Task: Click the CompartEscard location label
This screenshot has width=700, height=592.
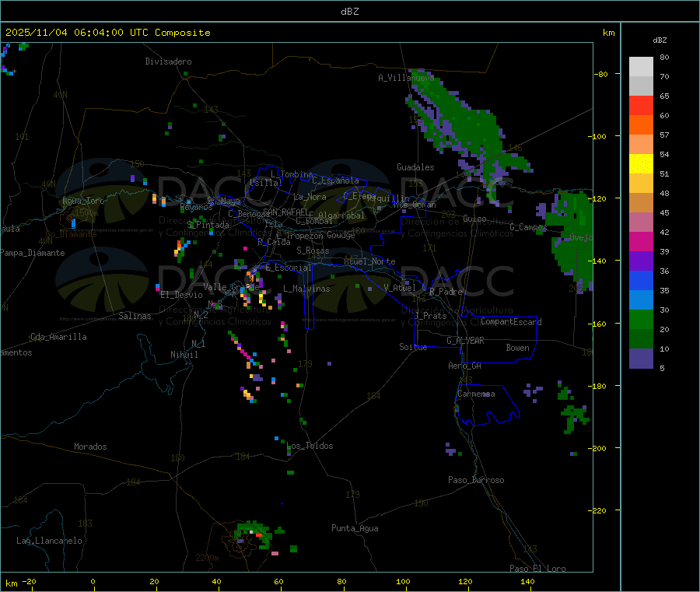Action: (512, 322)
